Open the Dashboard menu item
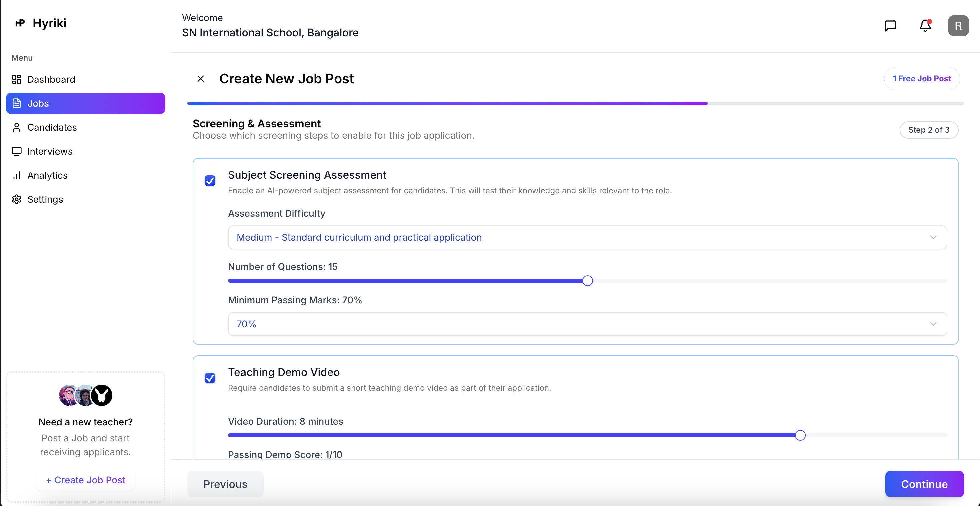Viewport: 980px width, 506px height. [x=51, y=79]
